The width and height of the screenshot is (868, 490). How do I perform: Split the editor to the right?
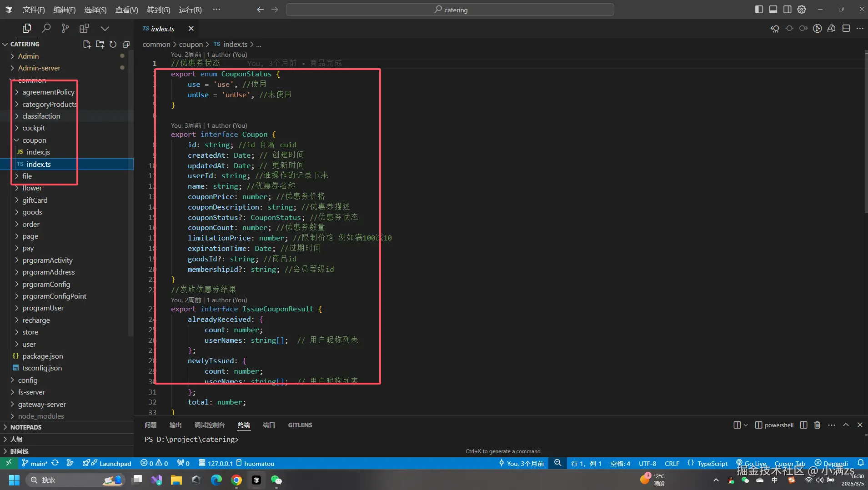[x=846, y=29]
